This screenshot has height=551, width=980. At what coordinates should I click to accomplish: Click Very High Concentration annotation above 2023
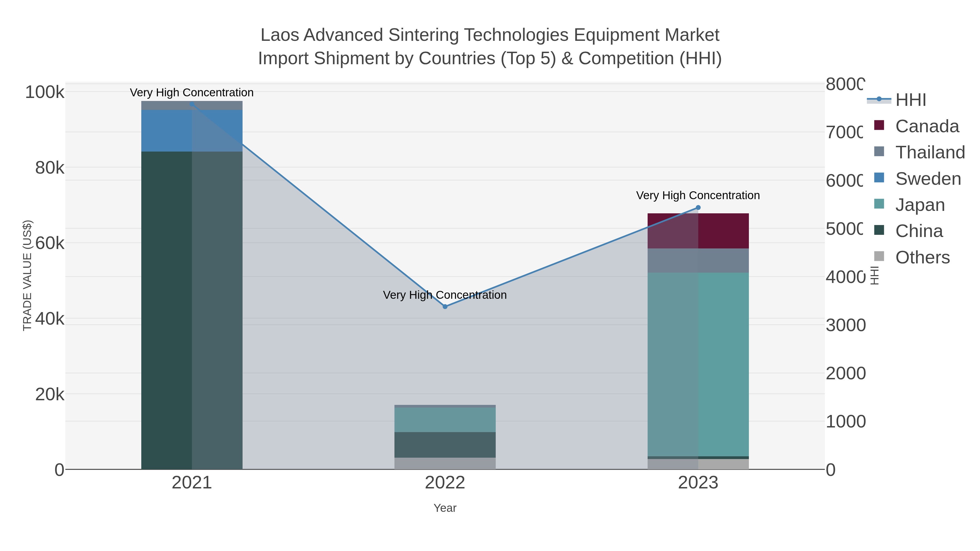(x=698, y=195)
